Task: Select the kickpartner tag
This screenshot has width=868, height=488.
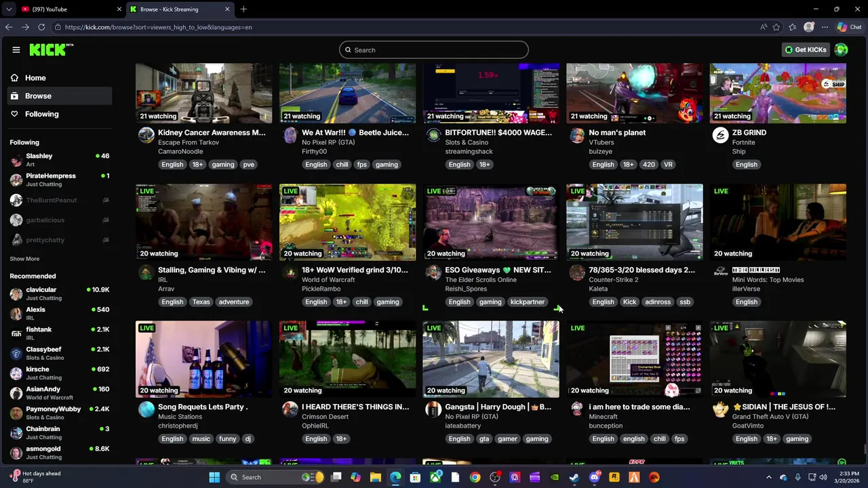Action: (x=528, y=302)
